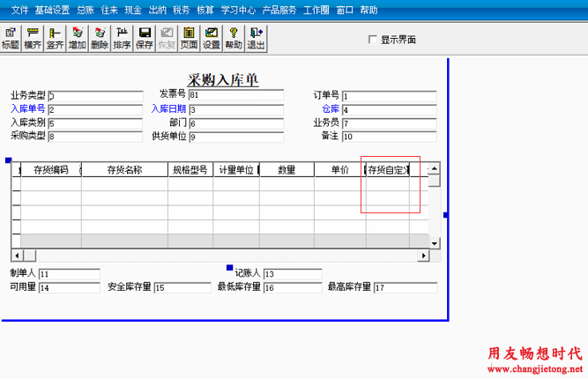588x379 pixels.
Task: Select the 计量单位 column header
Action: pyautogui.click(x=236, y=170)
